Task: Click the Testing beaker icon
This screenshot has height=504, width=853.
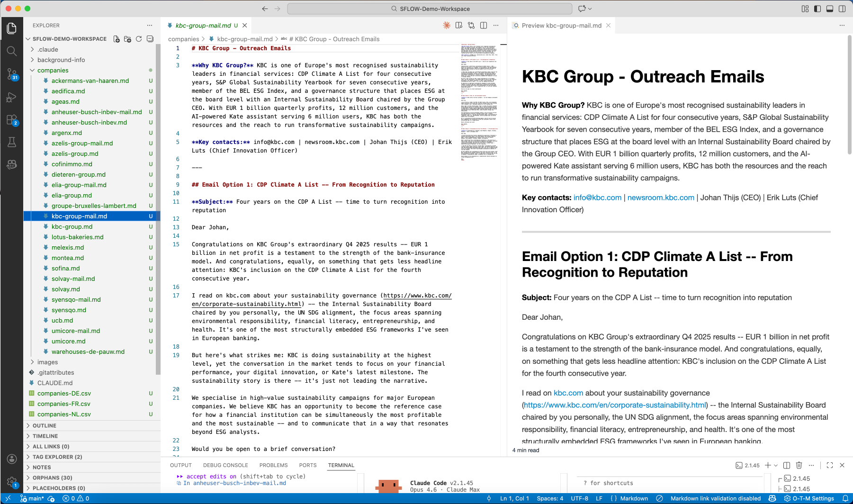Action: (12, 142)
